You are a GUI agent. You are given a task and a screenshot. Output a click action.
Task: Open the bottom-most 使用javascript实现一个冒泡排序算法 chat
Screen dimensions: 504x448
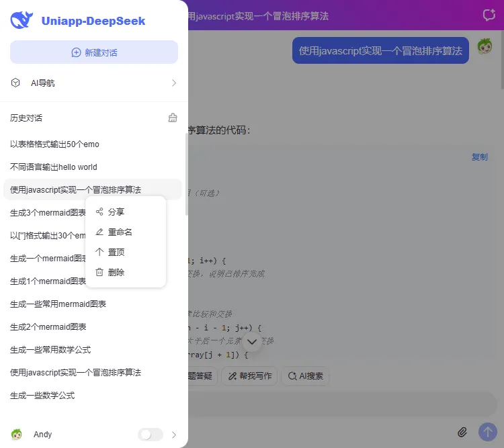(x=75, y=373)
